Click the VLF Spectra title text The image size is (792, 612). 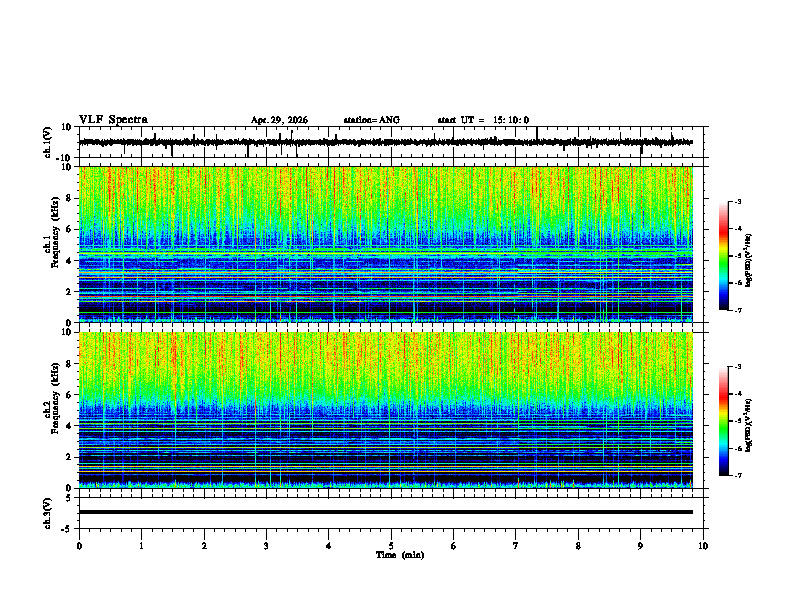tap(113, 120)
